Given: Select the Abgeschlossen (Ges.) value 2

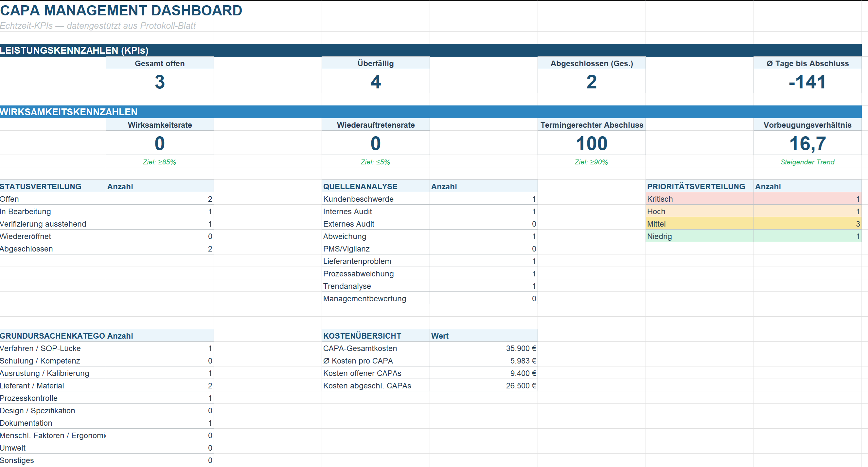Looking at the screenshot, I should pos(591,82).
